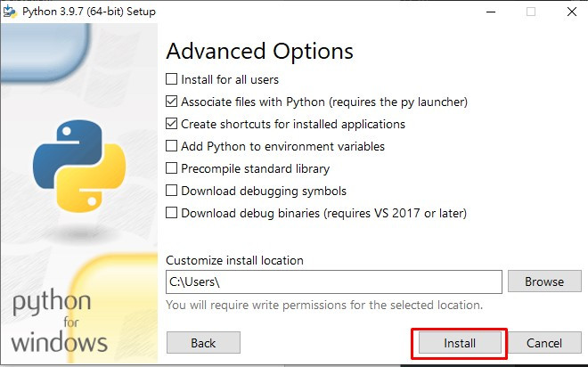
Task: Focus the install location path field
Action: tap(334, 281)
